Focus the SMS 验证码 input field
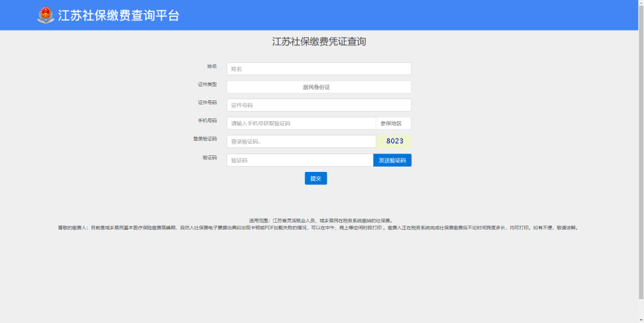The width and height of the screenshot is (644, 323). click(x=299, y=160)
